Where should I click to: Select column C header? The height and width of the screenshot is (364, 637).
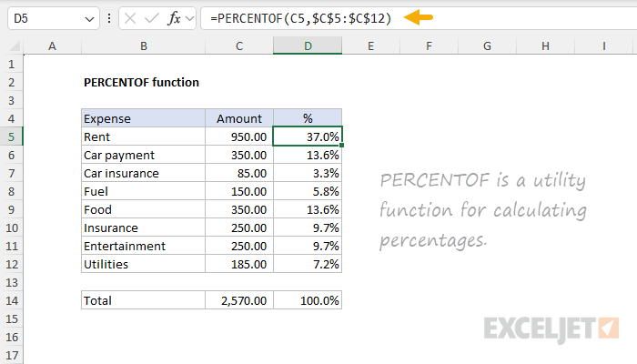click(x=239, y=45)
